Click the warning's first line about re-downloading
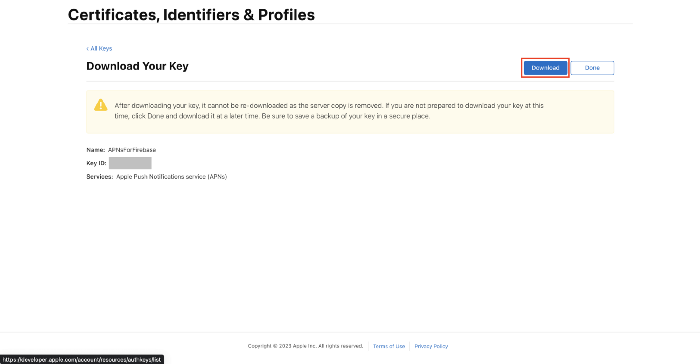700x364 pixels. pyautogui.click(x=329, y=106)
